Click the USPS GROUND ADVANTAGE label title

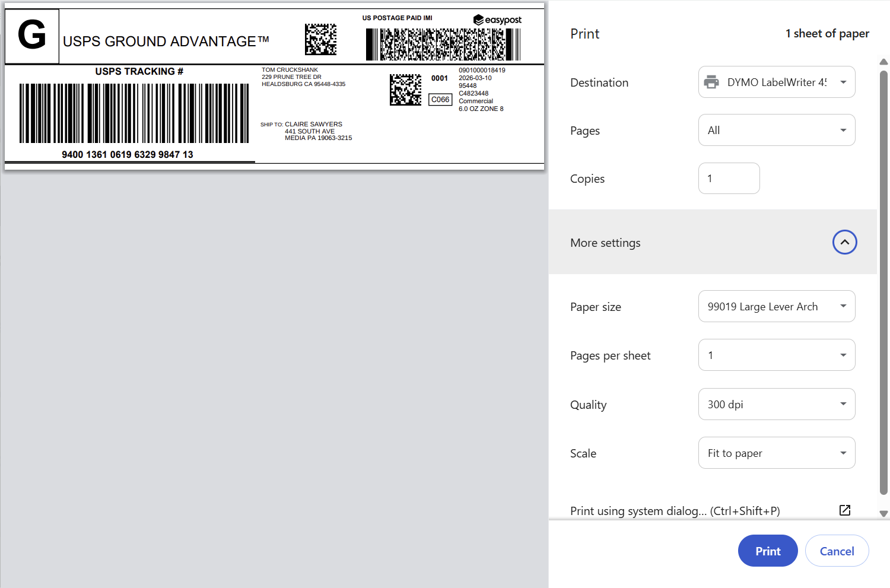pos(166,41)
